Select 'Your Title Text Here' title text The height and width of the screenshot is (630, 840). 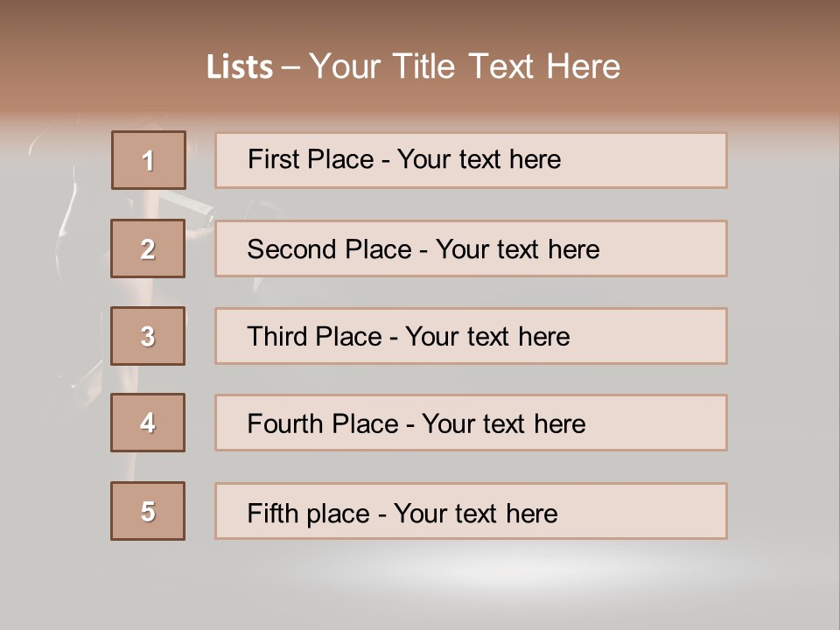[465, 66]
